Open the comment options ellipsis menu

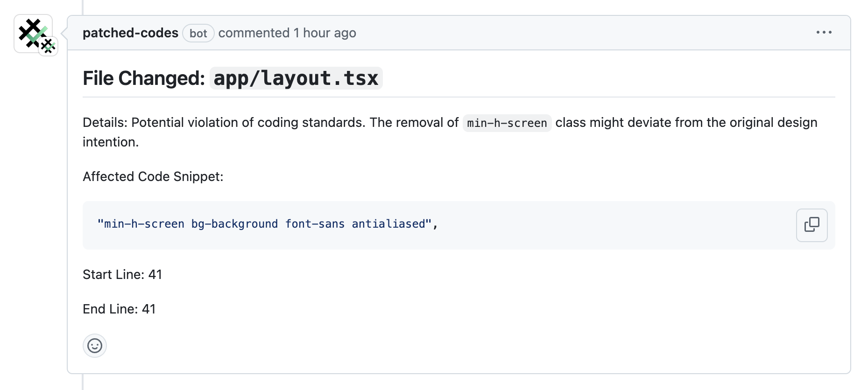(x=824, y=33)
